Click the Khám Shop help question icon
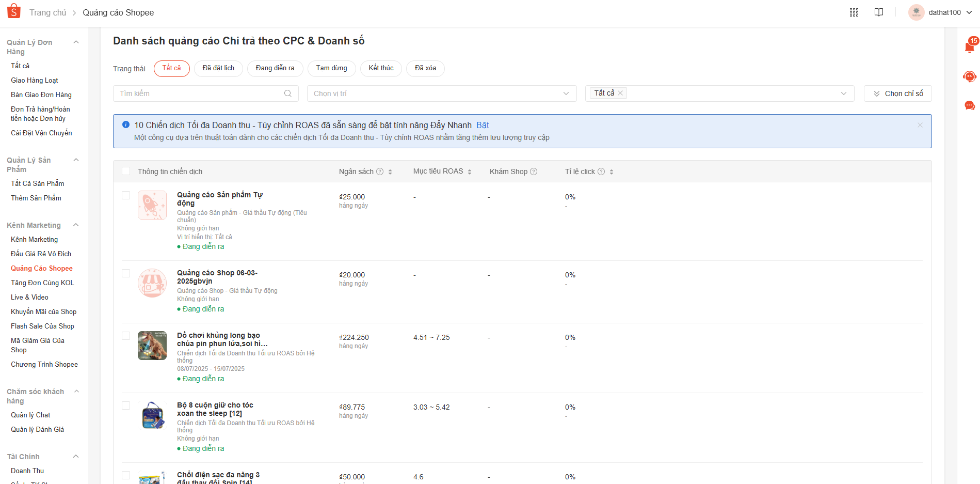The height and width of the screenshot is (484, 980). 534,171
